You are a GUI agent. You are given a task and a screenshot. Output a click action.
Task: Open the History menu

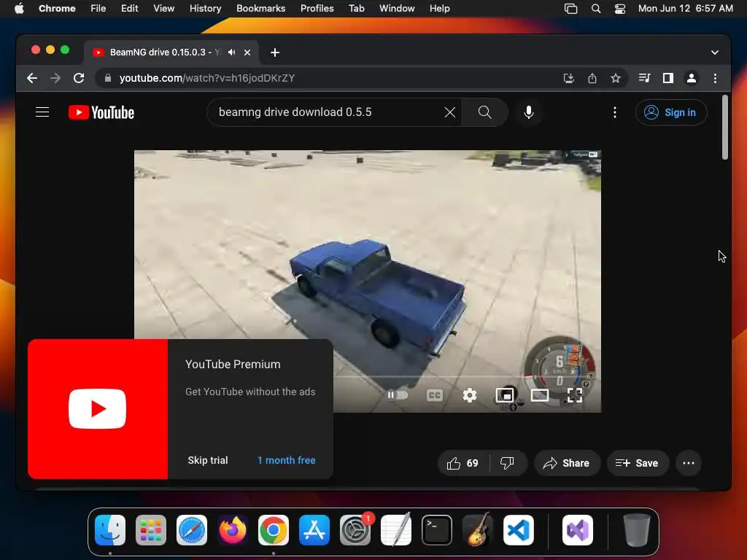click(205, 9)
